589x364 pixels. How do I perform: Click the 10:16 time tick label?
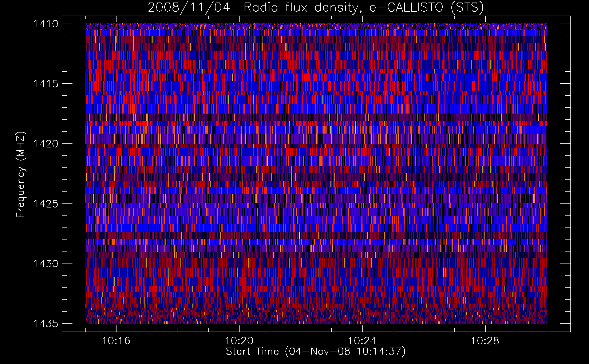pos(116,341)
